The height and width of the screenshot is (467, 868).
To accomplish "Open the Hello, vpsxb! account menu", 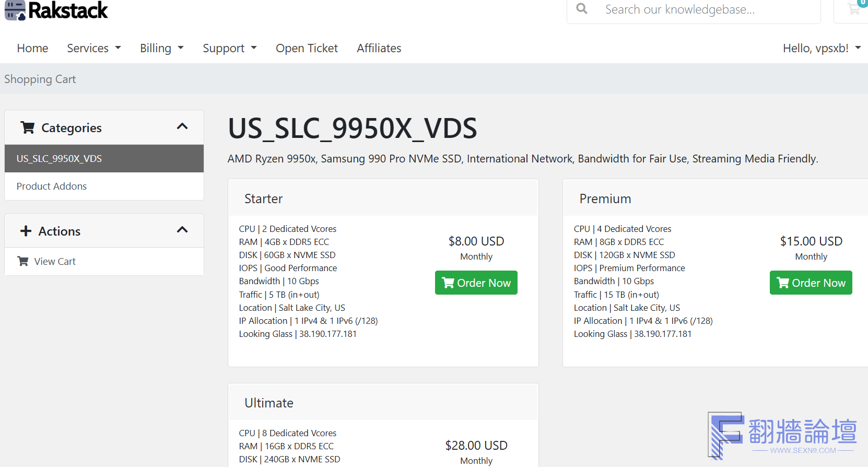I will tap(821, 48).
